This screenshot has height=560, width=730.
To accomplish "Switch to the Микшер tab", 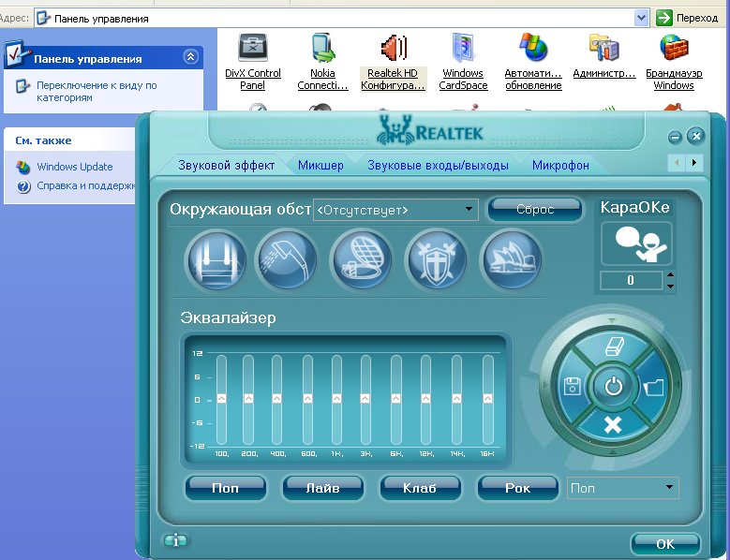I will click(320, 165).
